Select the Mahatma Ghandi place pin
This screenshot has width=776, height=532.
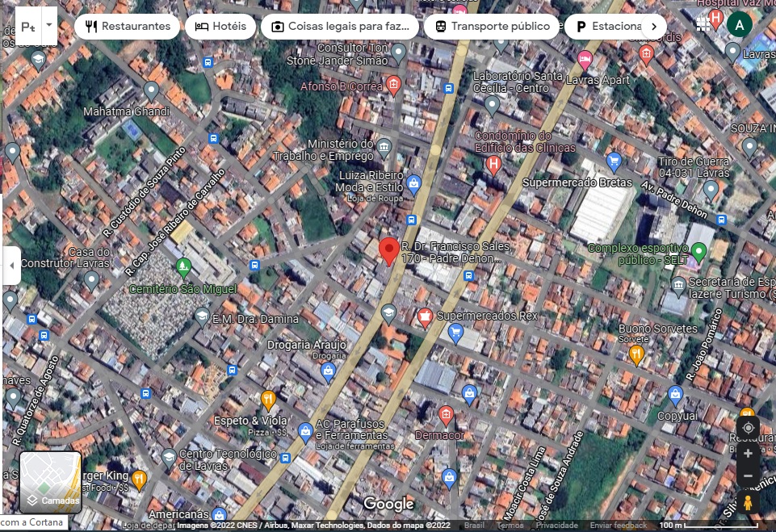coord(151,91)
